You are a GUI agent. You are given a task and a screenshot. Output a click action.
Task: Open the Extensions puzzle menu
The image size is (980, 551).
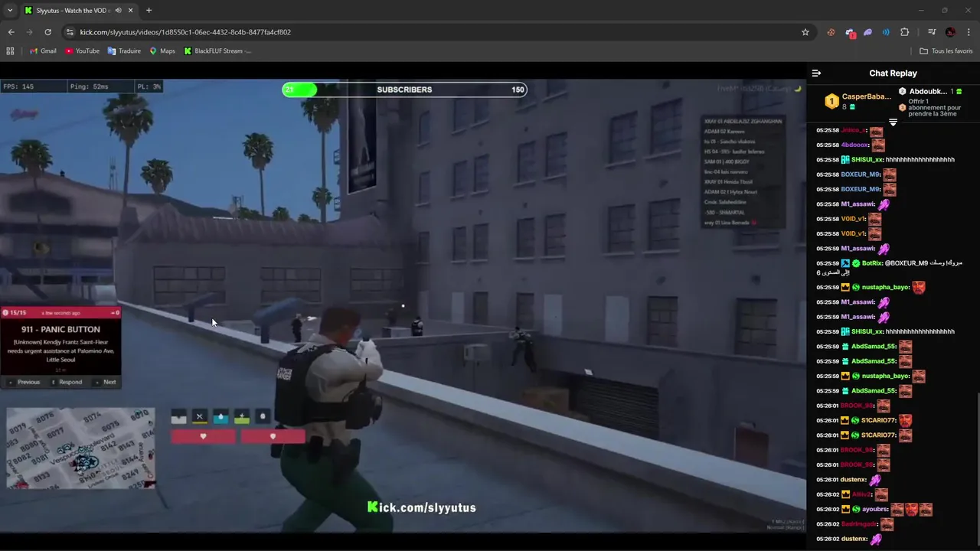(x=904, y=32)
